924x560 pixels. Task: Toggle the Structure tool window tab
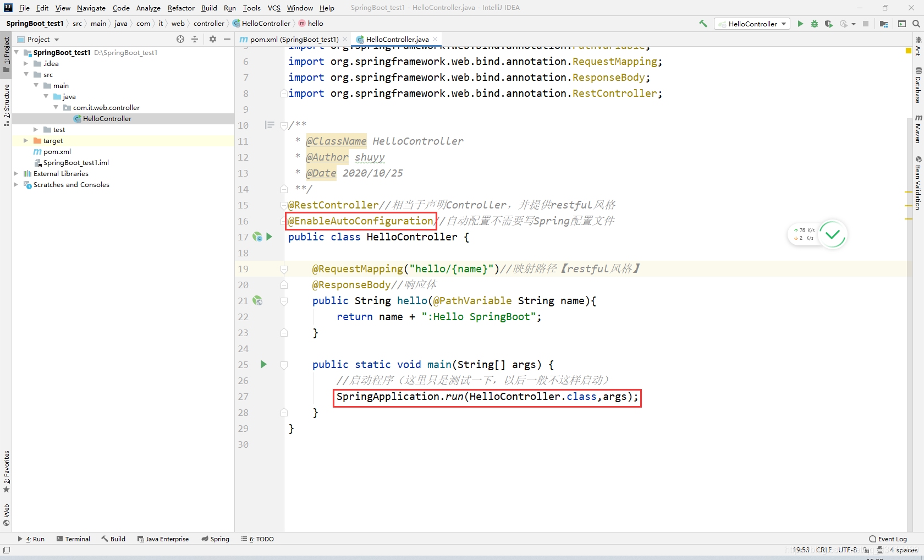7,105
